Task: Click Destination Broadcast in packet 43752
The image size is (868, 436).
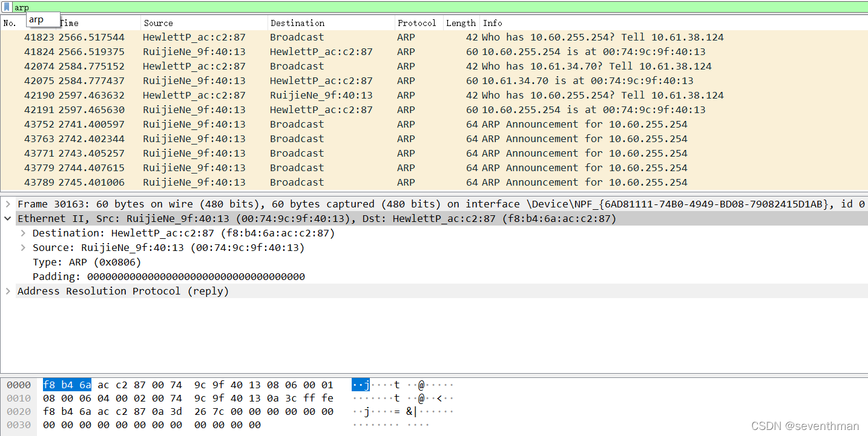Action: point(297,124)
